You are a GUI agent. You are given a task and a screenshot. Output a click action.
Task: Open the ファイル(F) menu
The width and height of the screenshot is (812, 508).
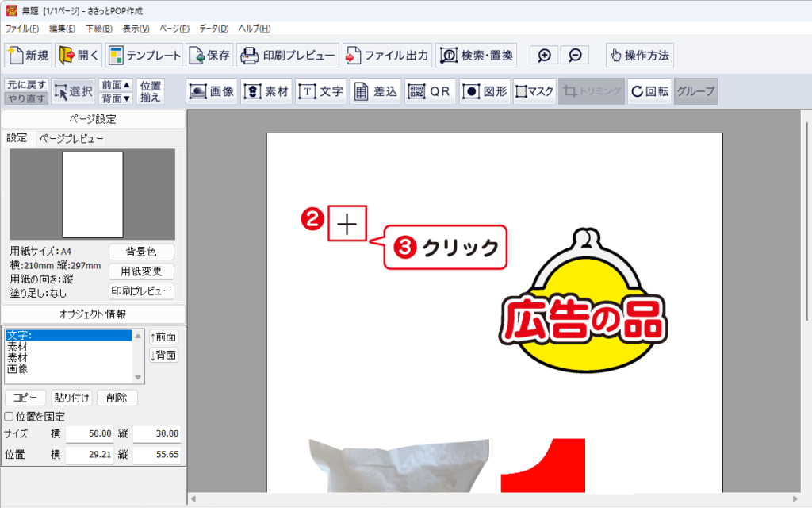pyautogui.click(x=22, y=29)
